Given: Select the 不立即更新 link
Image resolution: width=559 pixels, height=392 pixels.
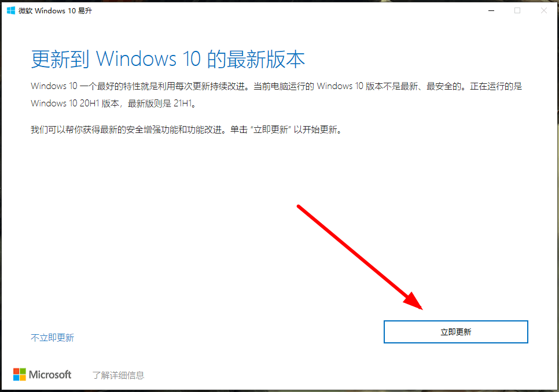Looking at the screenshot, I should click(53, 338).
